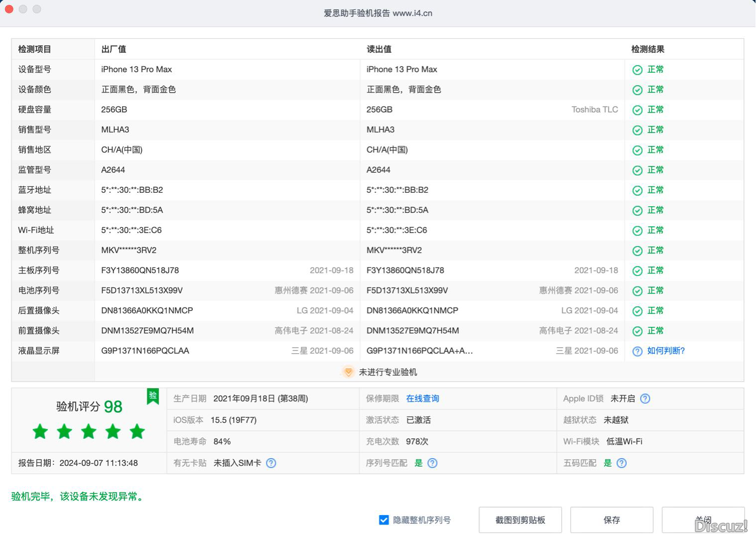Screen dimensions: 756x538
Task: Click the 读出值 column header
Action: (379, 49)
